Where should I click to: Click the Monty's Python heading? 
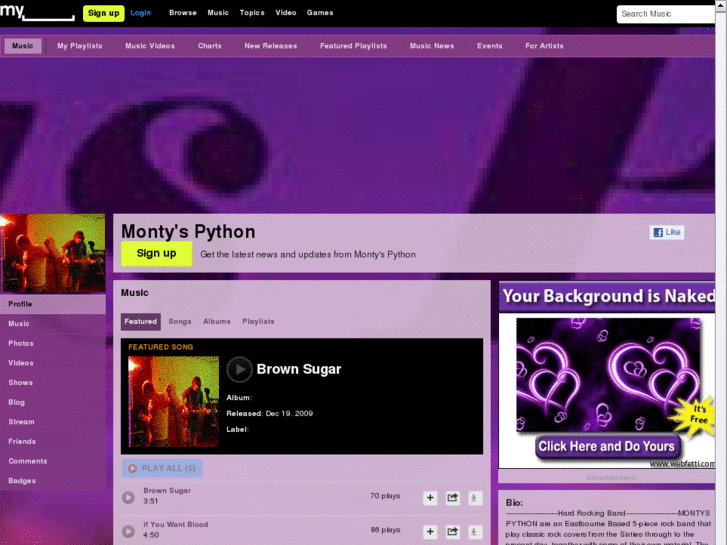point(188,231)
